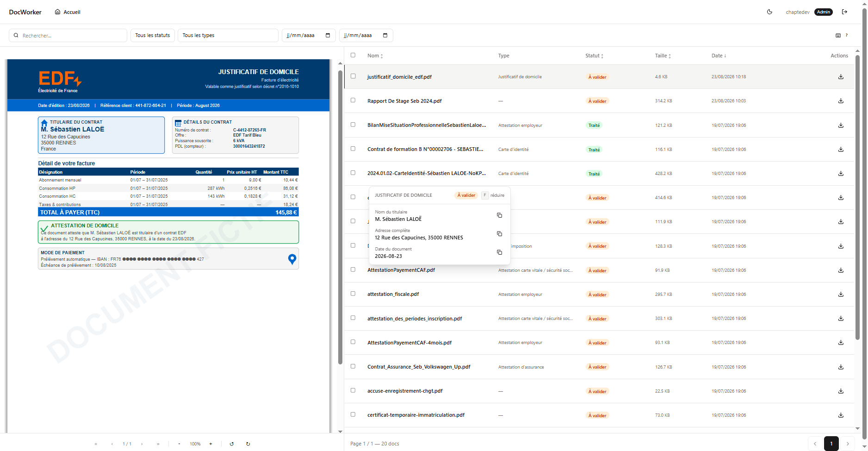Screen dimensions: 868x451
Task: Click the document preview scrollbar
Action: (340, 218)
